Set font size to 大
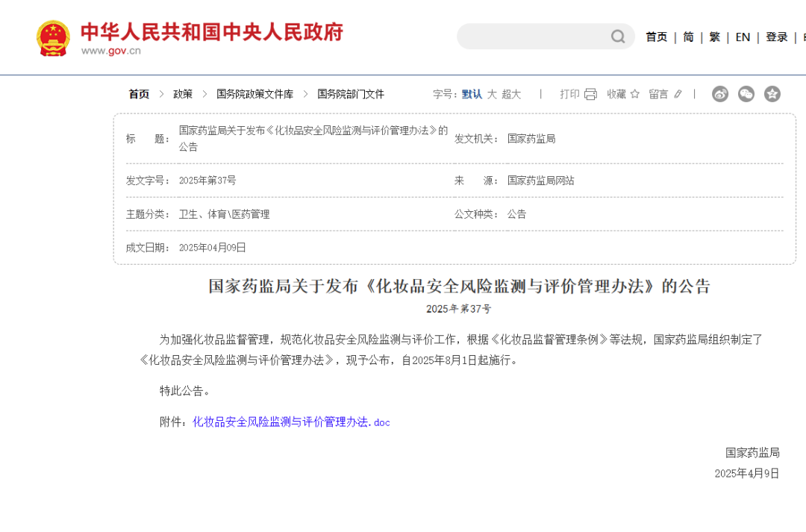 tap(492, 94)
